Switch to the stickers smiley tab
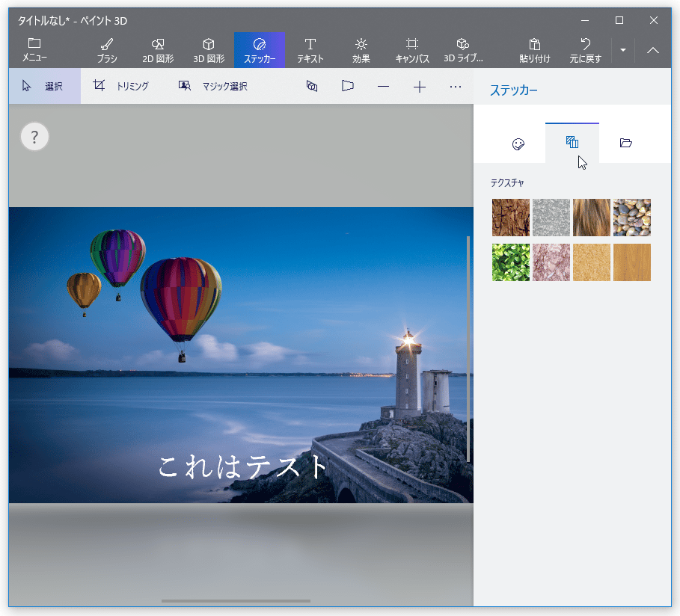The height and width of the screenshot is (616, 680). (518, 144)
